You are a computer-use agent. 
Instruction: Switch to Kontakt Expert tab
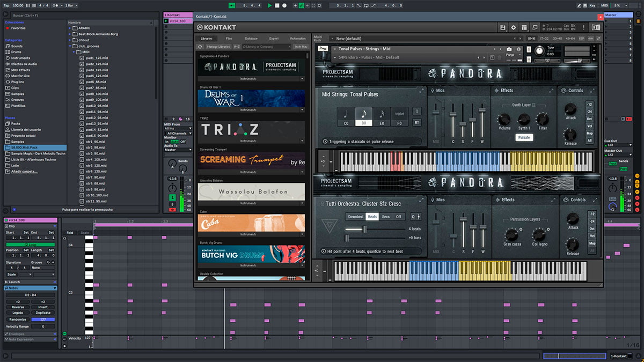[274, 39]
